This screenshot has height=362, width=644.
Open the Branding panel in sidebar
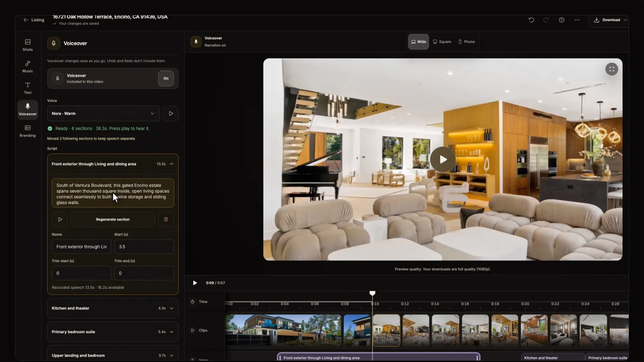27,131
